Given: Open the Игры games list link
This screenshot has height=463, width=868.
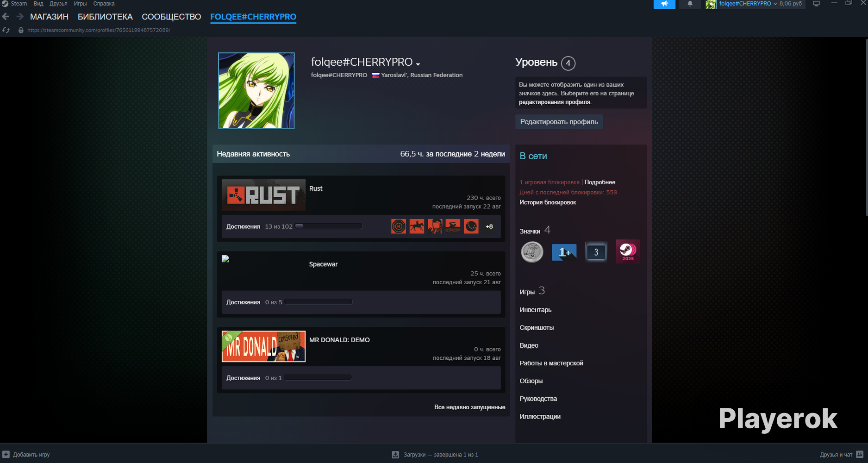Looking at the screenshot, I should [532, 291].
